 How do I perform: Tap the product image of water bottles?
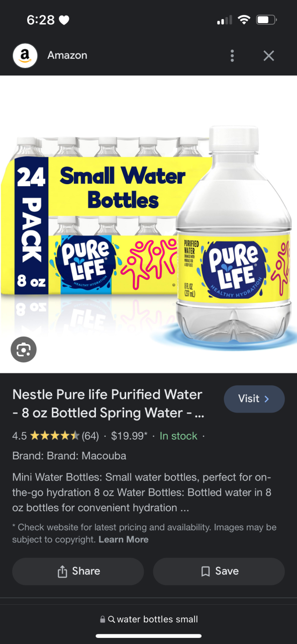[148, 224]
